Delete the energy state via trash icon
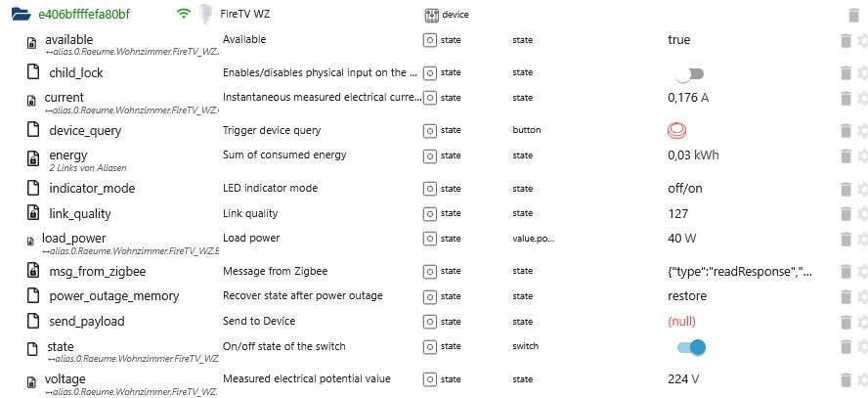 point(846,156)
